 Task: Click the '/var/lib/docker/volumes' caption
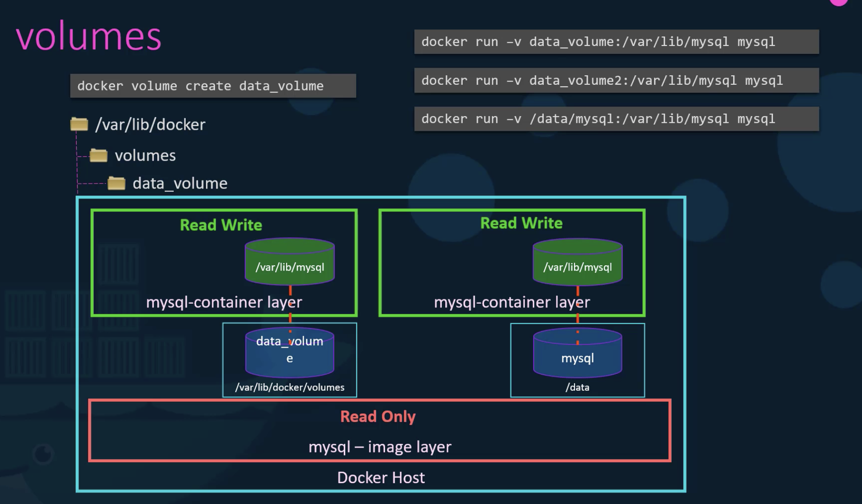(290, 387)
